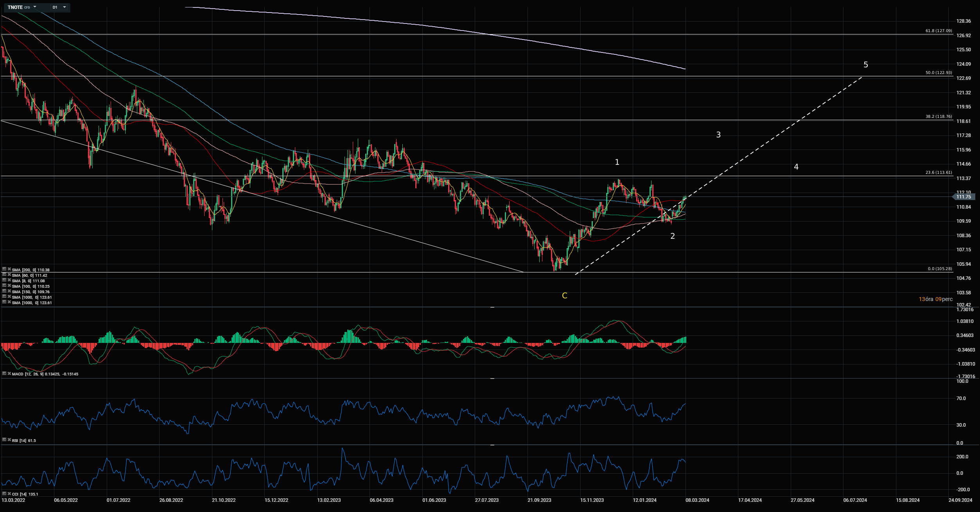980x512 pixels.
Task: Remove the CCI indicator with X icon
Action: [x=9, y=494]
